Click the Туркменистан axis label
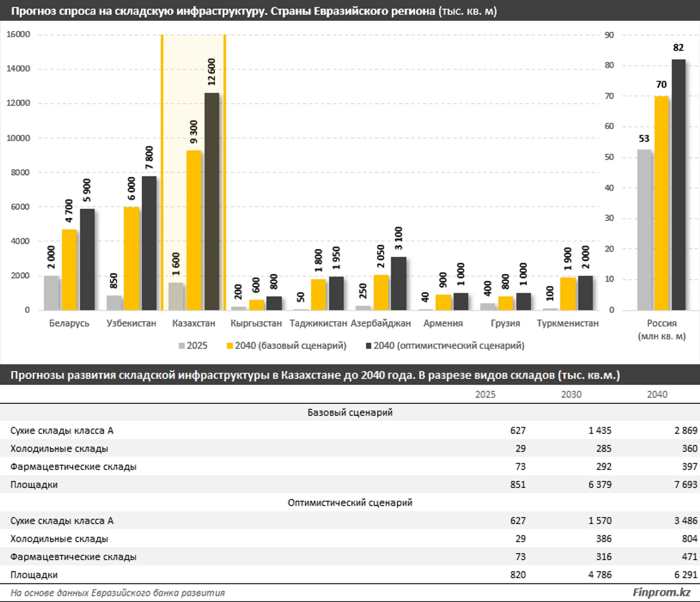700x602 pixels. tap(567, 323)
